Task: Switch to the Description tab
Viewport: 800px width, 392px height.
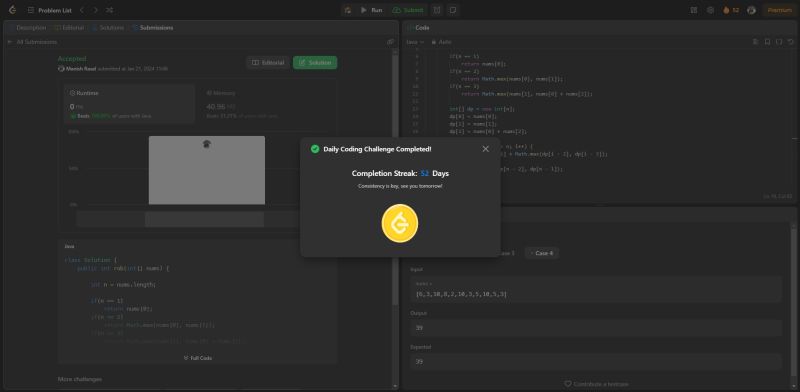Action: 28,28
